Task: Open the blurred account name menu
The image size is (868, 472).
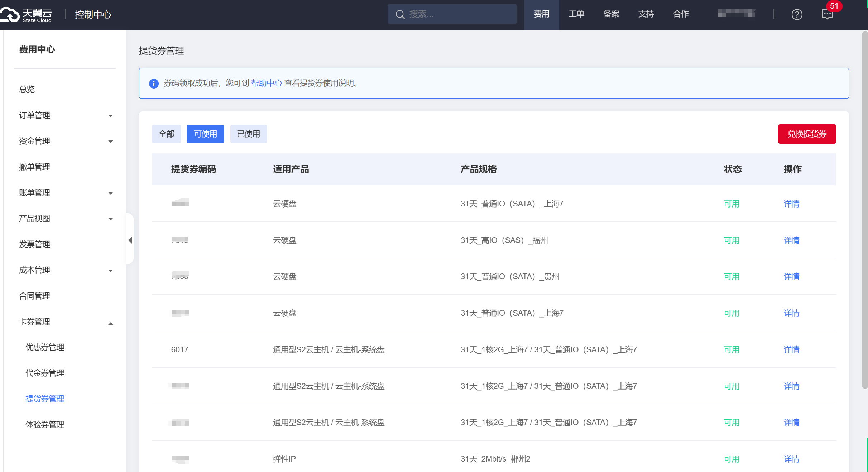Action: point(737,14)
